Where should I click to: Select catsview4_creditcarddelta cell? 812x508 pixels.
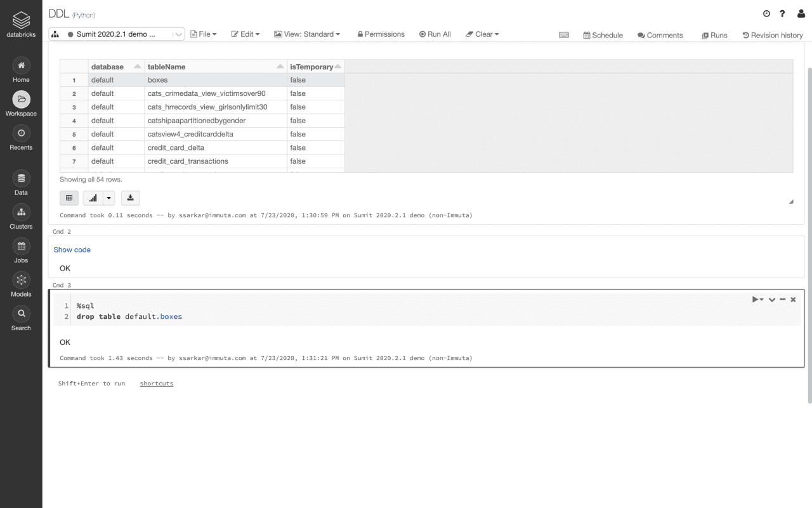click(216, 134)
